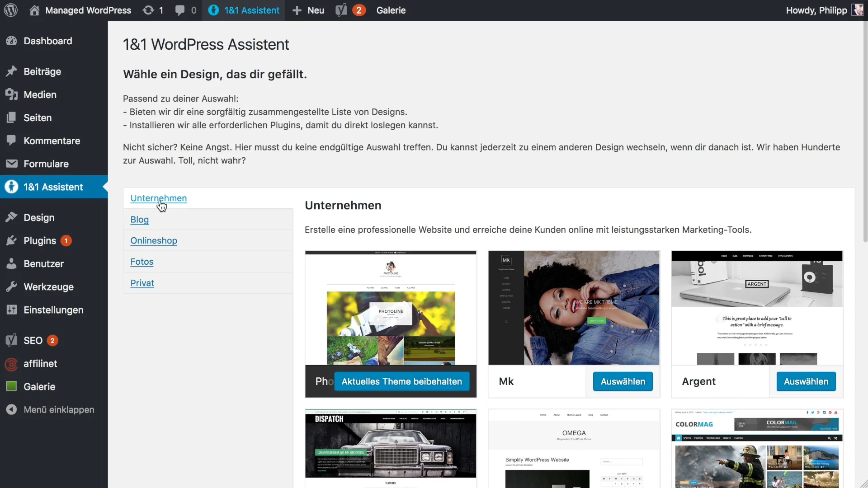868x488 pixels.
Task: Click the Werkzeuge wrench icon
Action: point(12,286)
